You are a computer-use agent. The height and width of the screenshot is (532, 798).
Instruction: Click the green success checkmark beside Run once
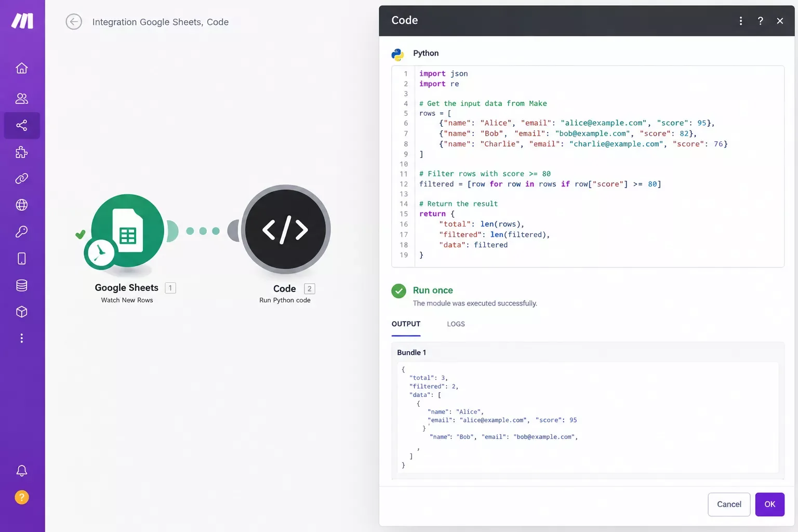[x=398, y=291]
